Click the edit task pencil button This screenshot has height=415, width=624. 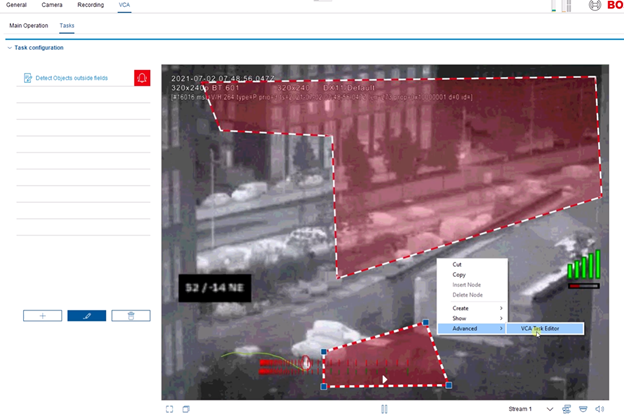point(86,315)
